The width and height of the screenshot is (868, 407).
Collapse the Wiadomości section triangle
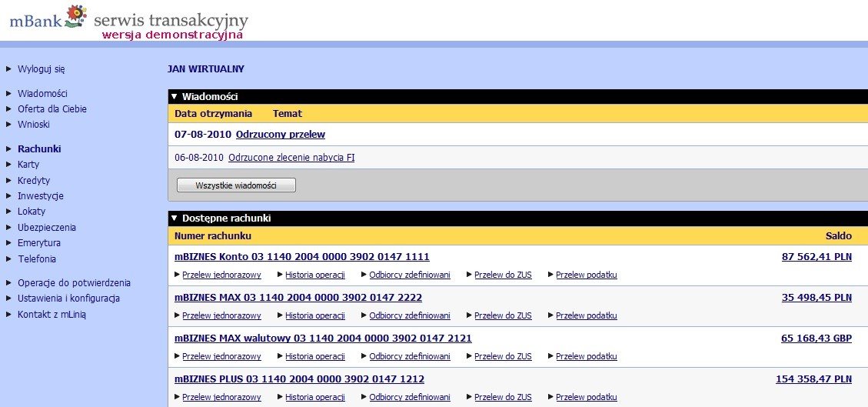click(174, 97)
